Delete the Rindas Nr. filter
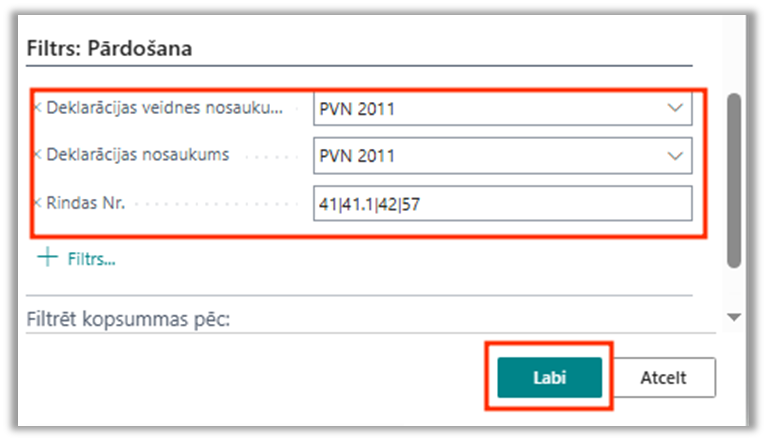 coord(38,203)
